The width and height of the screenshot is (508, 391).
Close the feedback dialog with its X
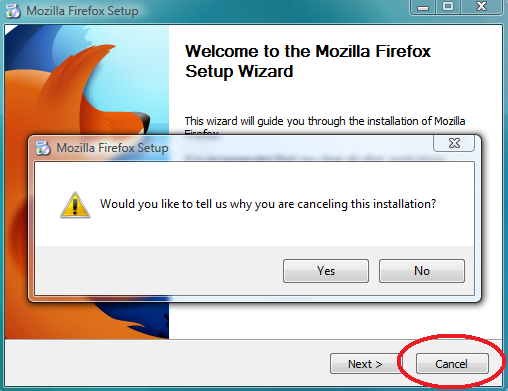(454, 143)
